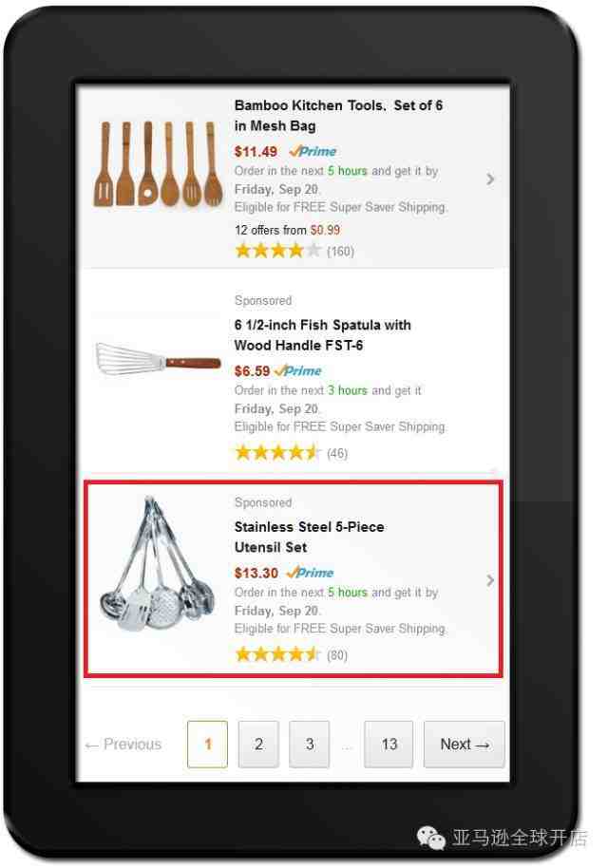Expand Bamboo Kitchen Tools listing chevron
Viewport: 608px width, 868px height.
(490, 179)
